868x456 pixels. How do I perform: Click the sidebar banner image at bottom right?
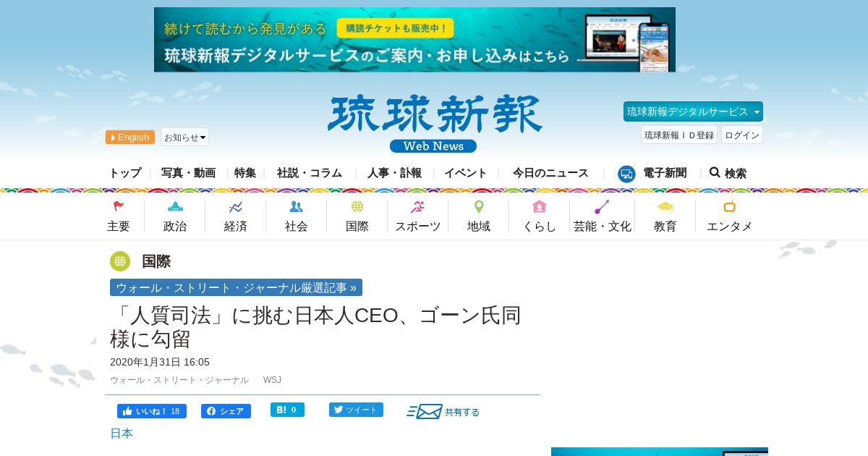[x=660, y=452]
